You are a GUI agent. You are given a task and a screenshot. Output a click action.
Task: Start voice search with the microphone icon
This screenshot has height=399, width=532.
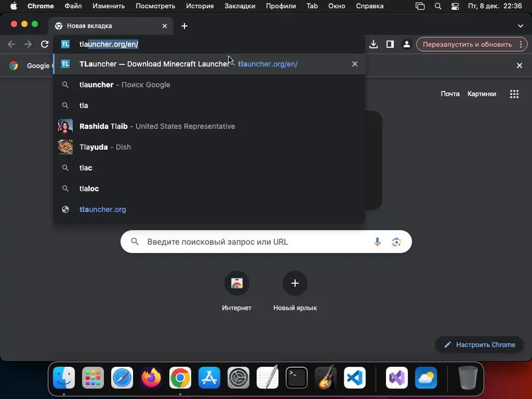[377, 242]
